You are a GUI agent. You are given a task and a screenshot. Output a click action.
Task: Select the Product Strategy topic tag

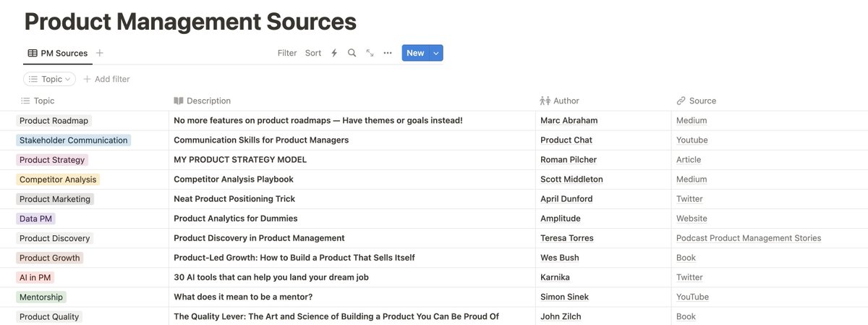(x=52, y=159)
